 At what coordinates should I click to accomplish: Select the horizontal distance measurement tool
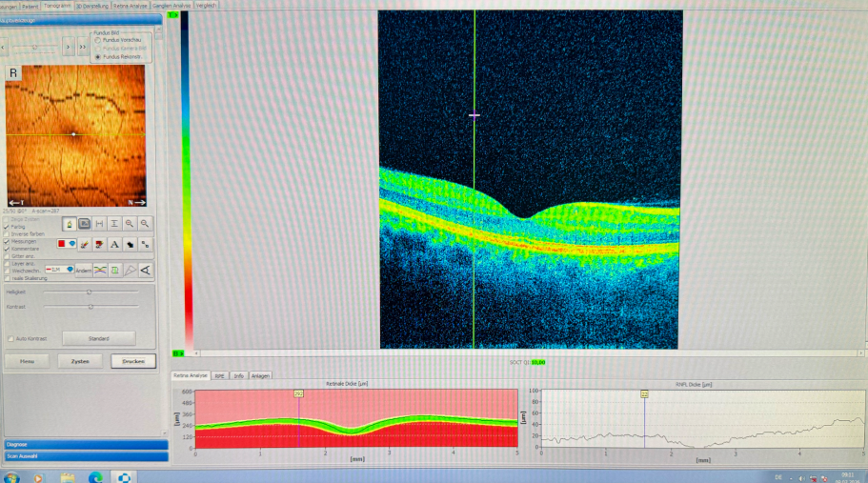tap(99, 223)
